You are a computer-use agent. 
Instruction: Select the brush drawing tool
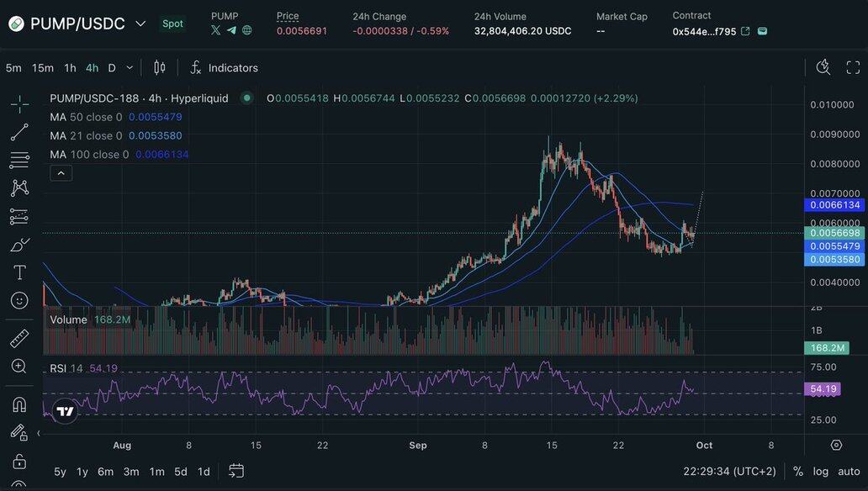19,244
